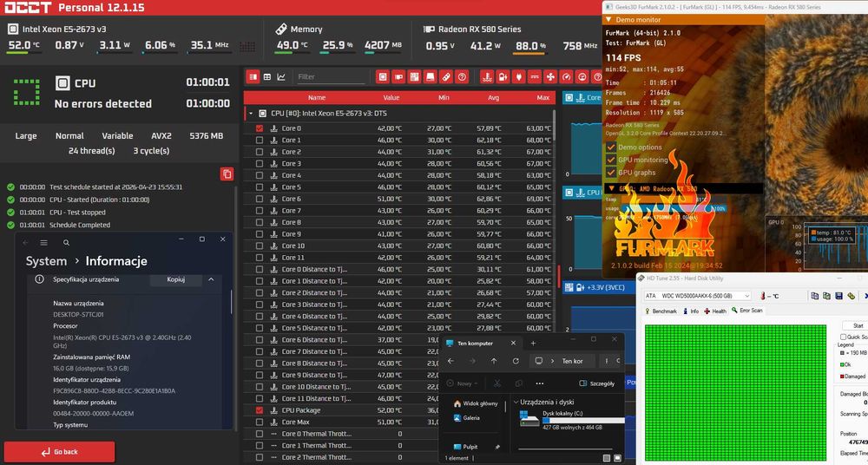868x465 pixels.
Task: Save HD Tune results with floppy icon
Action: pos(838,296)
